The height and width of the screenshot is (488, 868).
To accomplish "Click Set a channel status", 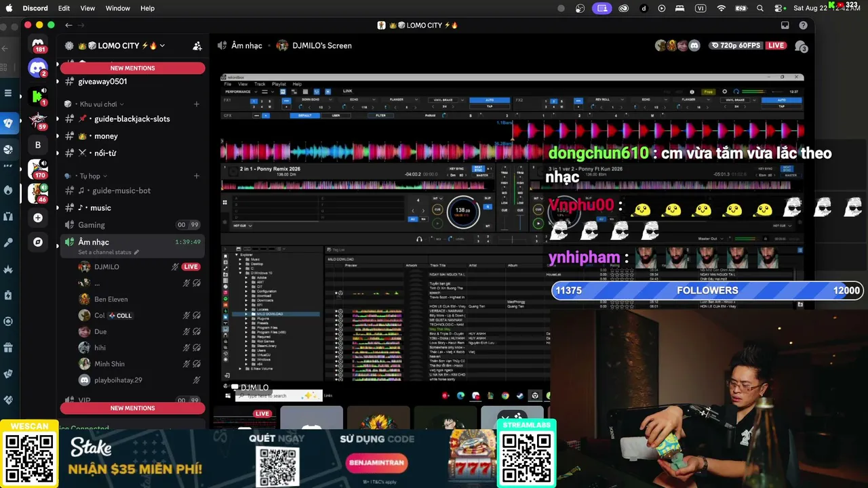I will [104, 252].
